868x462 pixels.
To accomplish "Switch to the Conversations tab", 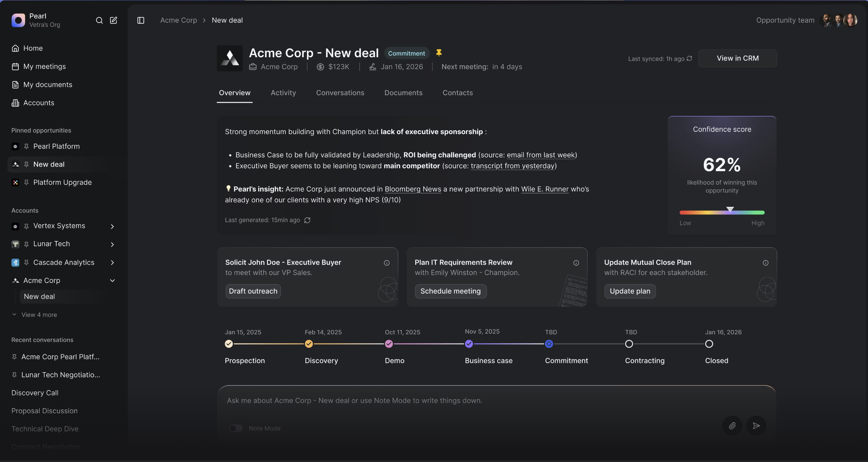I will [x=340, y=93].
